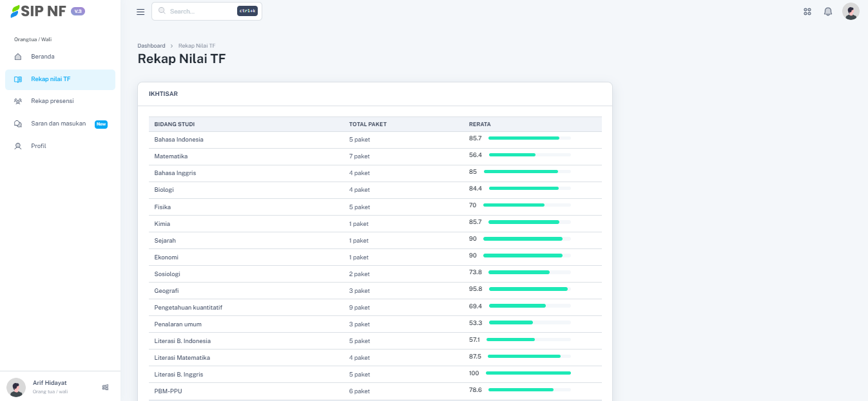Image resolution: width=868 pixels, height=401 pixels.
Task: Click the Dashboard breadcrumb link
Action: [x=151, y=46]
